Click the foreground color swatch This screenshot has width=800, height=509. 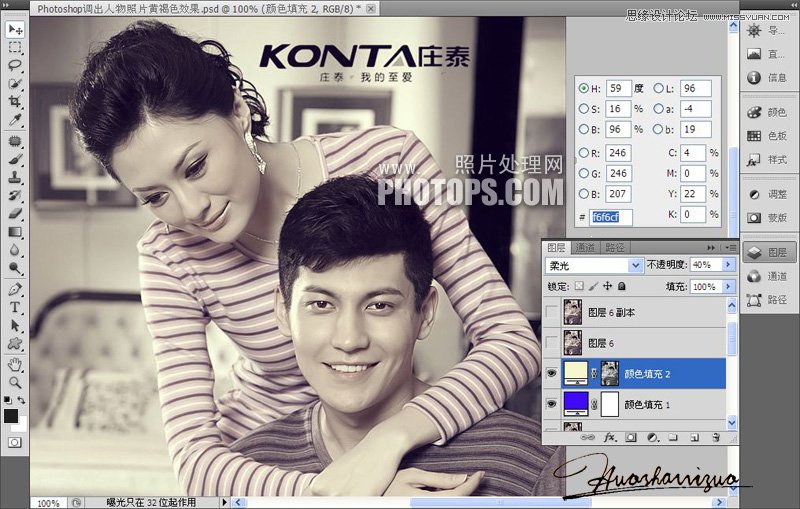click(11, 416)
